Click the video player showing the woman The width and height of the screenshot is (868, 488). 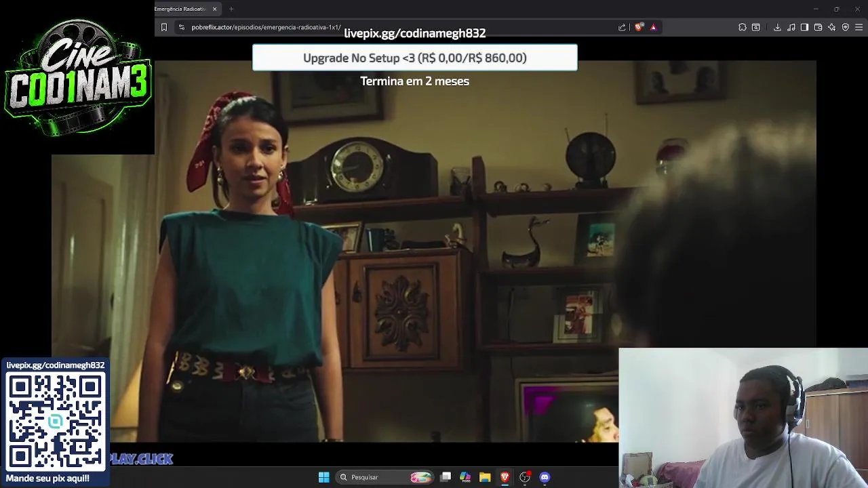(434, 251)
